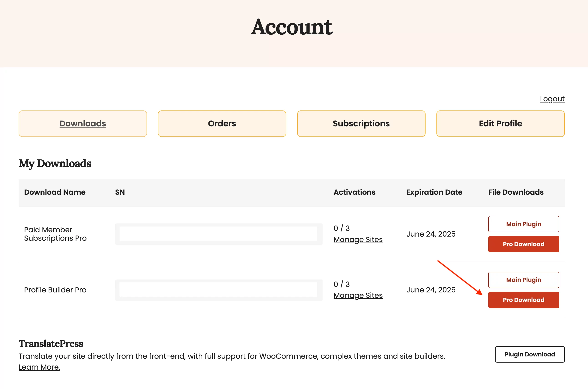Download Main Plugin for Profile Builder Pro
The width and height of the screenshot is (588, 389).
point(524,280)
